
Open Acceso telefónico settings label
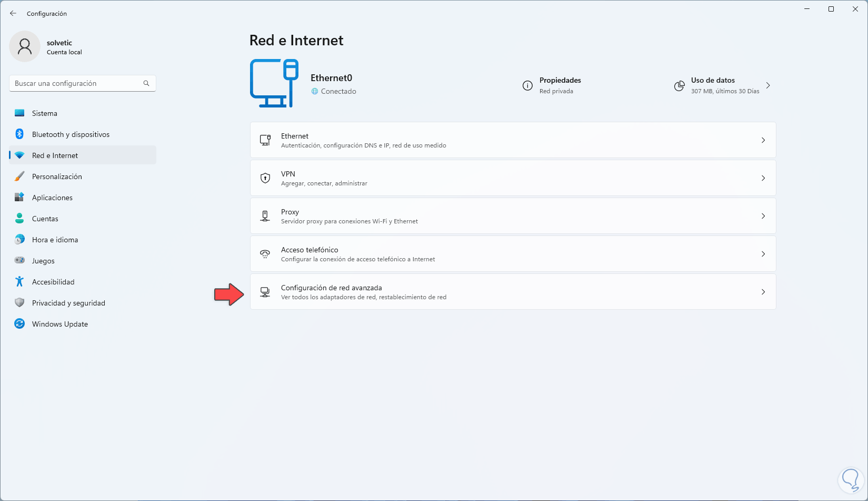(x=310, y=250)
